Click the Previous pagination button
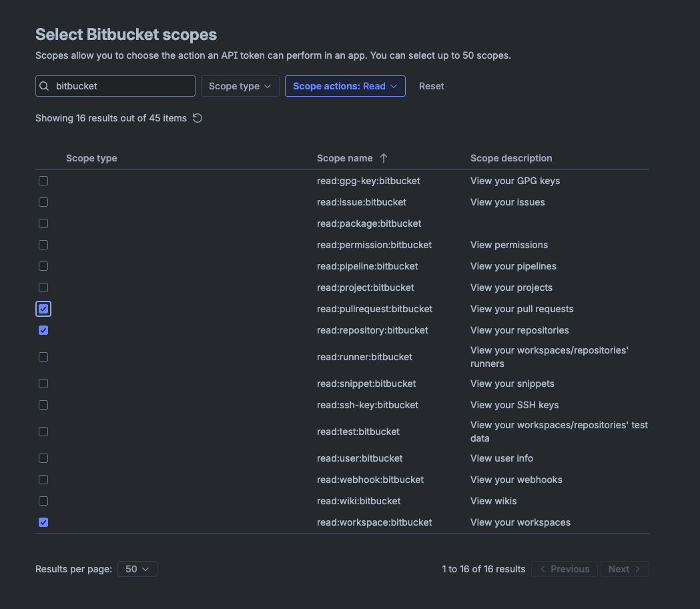The height and width of the screenshot is (609, 700). click(565, 568)
